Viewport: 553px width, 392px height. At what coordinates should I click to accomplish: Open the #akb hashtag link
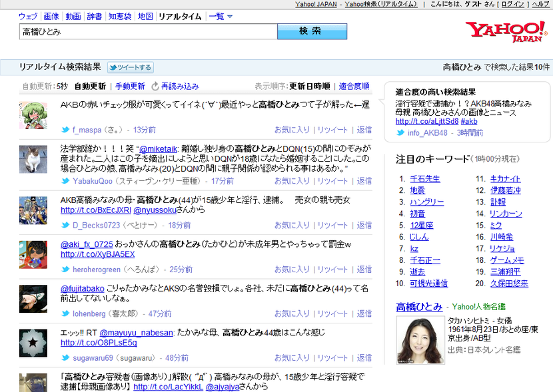(469, 122)
